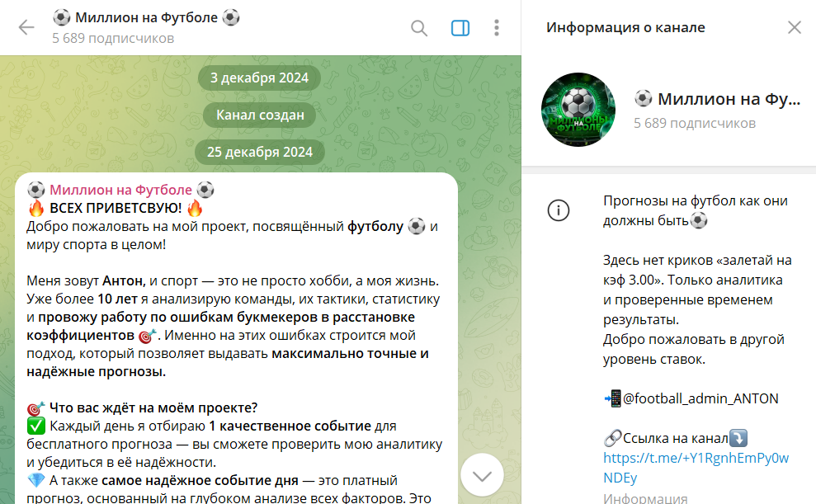
Task: Click the phone emoji beside the admin username
Action: (612, 398)
